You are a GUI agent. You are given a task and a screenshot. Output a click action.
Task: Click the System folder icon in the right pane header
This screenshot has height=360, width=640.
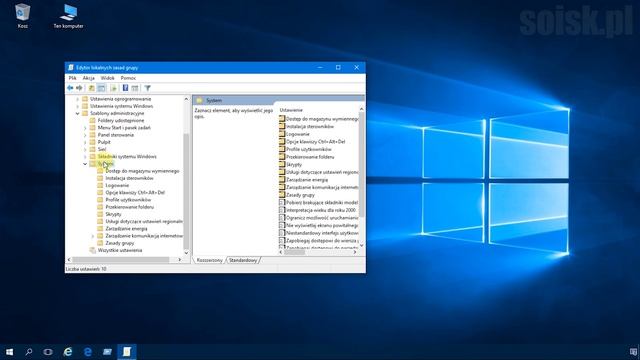[199, 100]
